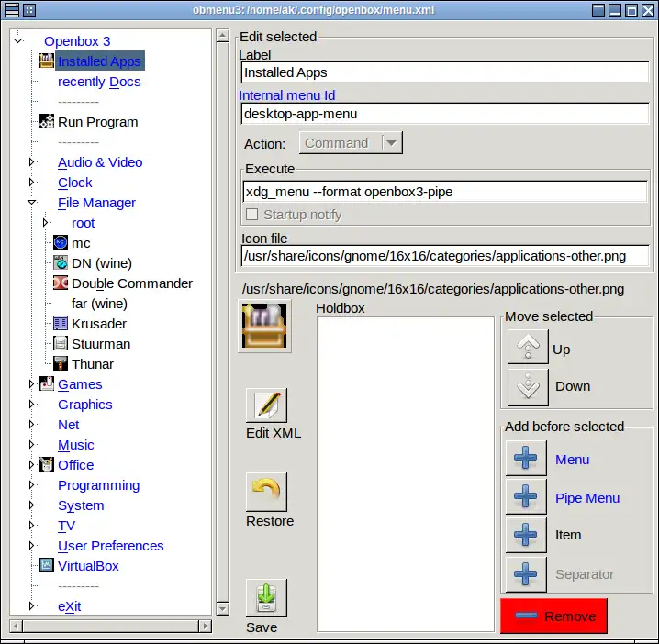This screenshot has width=659, height=644.
Task: Expand the Programming menu
Action: click(31, 484)
